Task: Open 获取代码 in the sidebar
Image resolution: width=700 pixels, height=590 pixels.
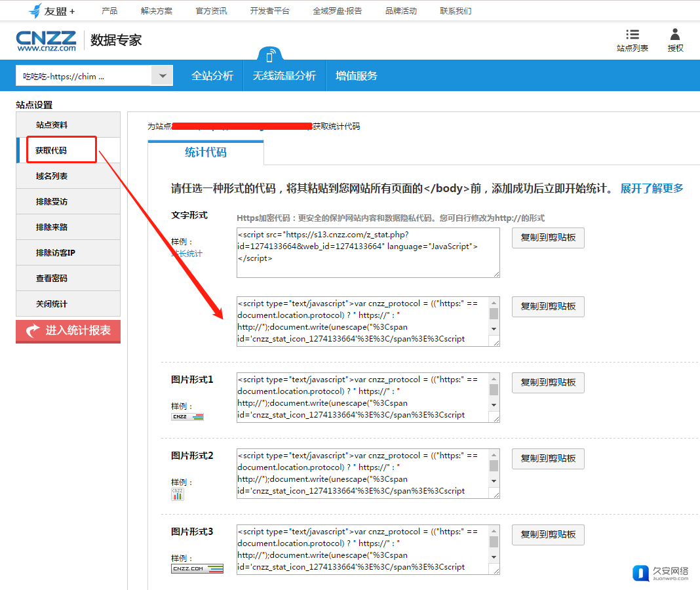Action: [x=68, y=151]
